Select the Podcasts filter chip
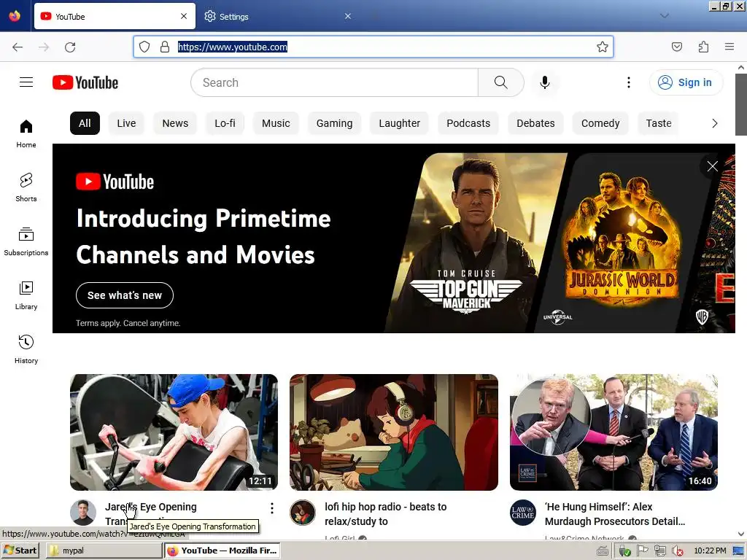Screen dimensions: 747x560 click(468, 123)
